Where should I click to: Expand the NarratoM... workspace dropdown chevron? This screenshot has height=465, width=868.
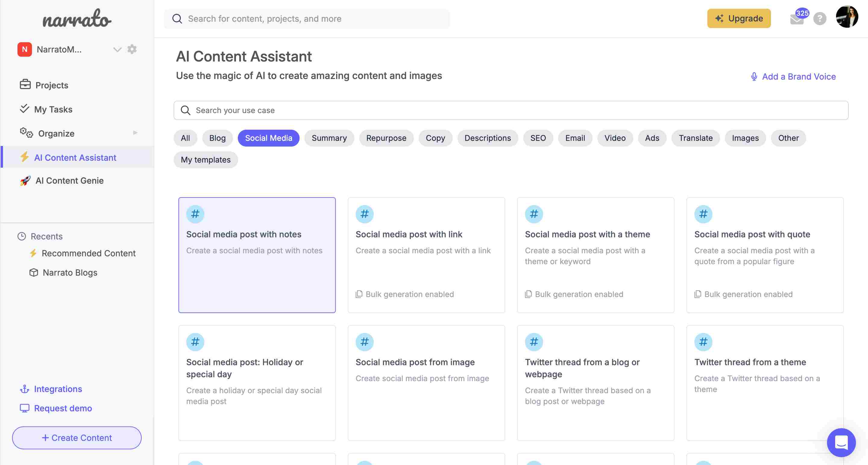(117, 49)
